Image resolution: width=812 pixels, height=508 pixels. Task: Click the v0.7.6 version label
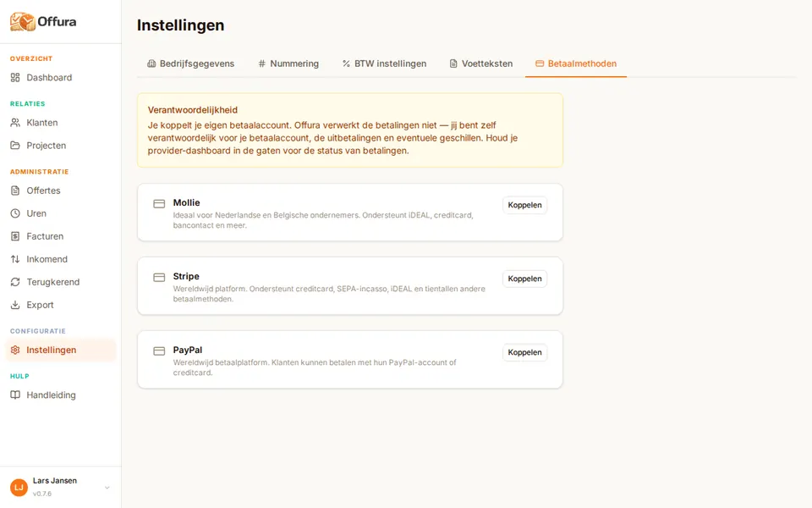click(42, 494)
